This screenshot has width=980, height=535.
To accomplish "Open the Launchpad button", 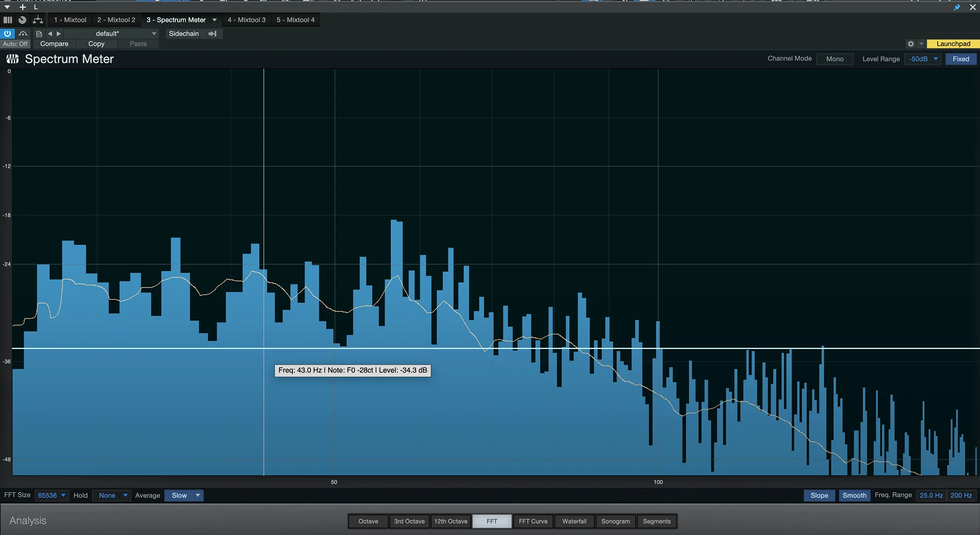I will tap(953, 44).
